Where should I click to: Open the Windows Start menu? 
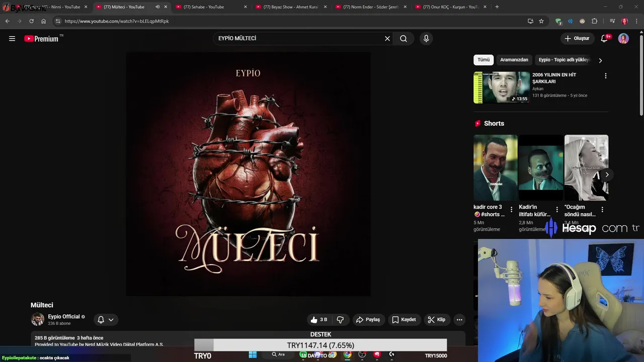[253, 354]
